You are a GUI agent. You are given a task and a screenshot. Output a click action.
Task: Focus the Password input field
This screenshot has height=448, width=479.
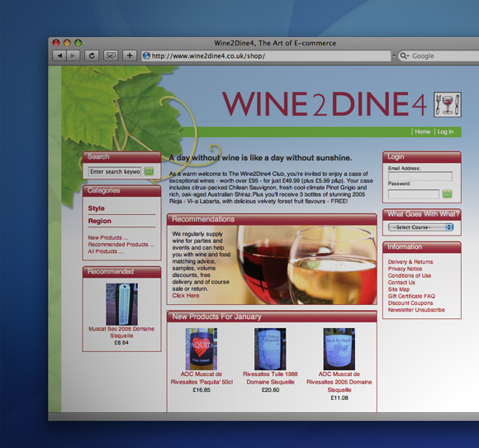coord(413,194)
